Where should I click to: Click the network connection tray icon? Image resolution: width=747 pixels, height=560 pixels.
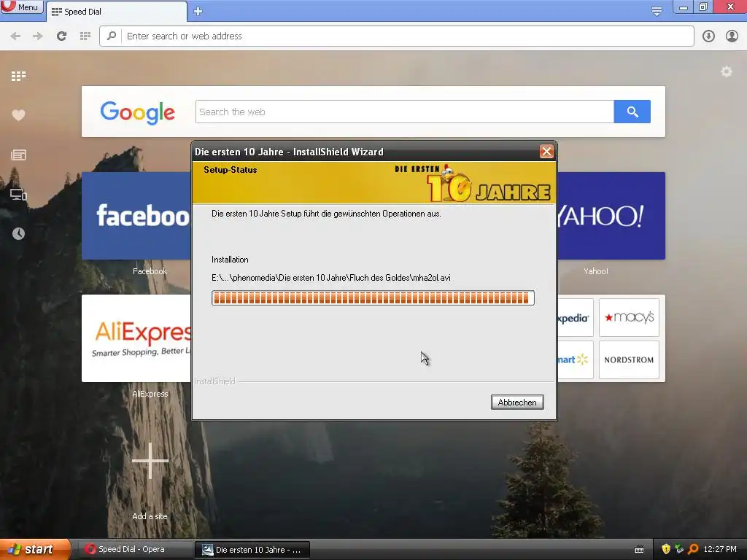[679, 550]
